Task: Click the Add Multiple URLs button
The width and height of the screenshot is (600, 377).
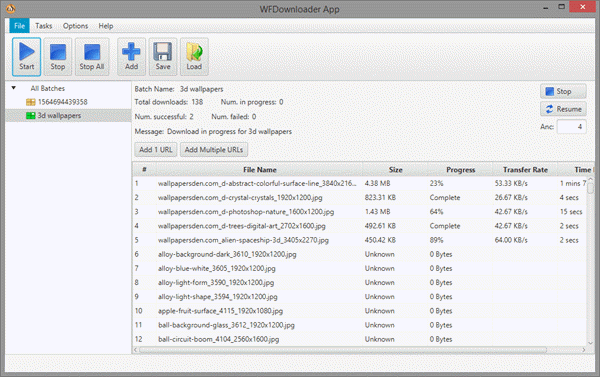Action: (214, 150)
